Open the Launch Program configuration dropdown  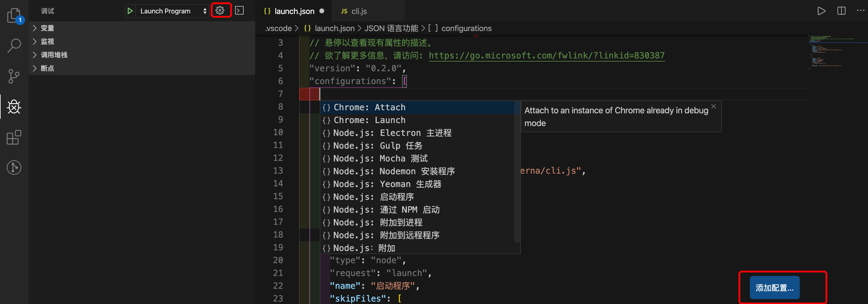[x=172, y=11]
